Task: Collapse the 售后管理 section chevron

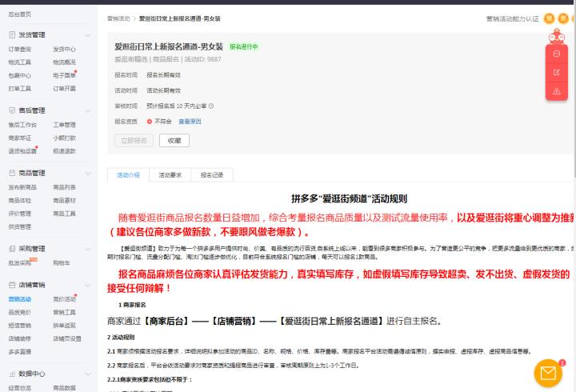Action: click(88, 110)
